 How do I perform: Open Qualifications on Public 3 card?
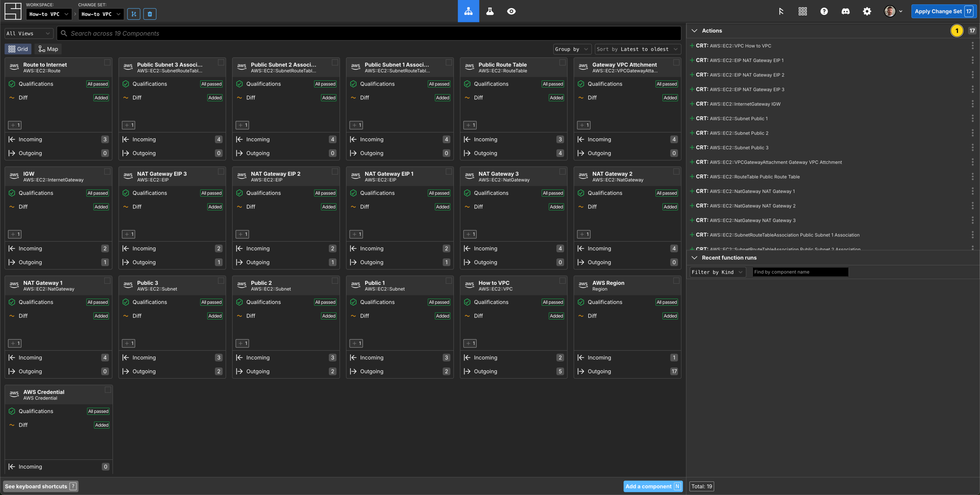point(172,303)
